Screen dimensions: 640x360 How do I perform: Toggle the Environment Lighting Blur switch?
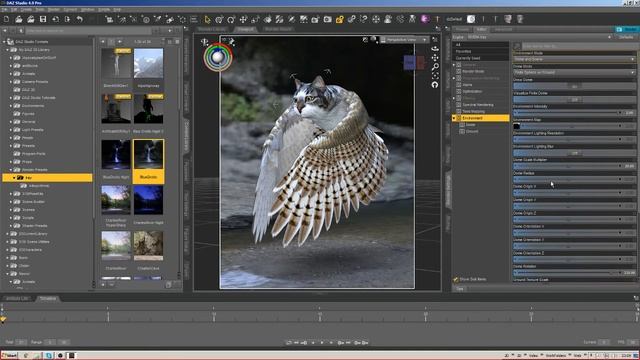[x=575, y=153]
